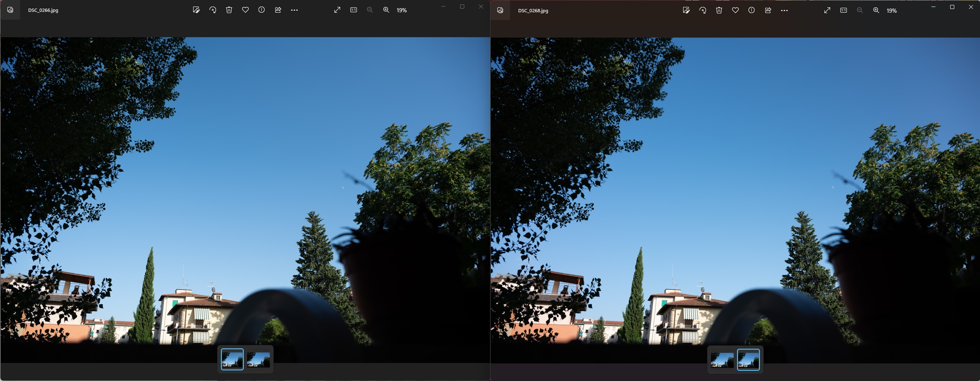This screenshot has width=980, height=381.
Task: Open See more menu in DSC_0266 window
Action: click(x=294, y=10)
